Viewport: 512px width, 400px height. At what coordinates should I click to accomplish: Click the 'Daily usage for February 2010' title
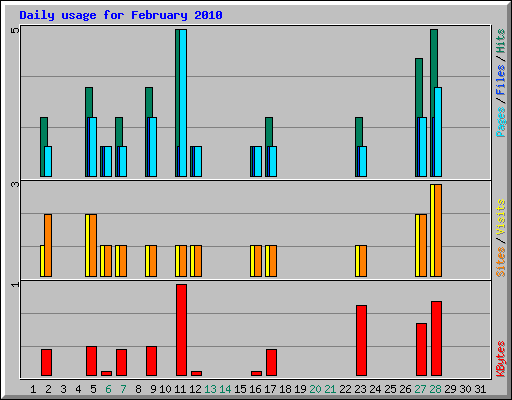[121, 15]
